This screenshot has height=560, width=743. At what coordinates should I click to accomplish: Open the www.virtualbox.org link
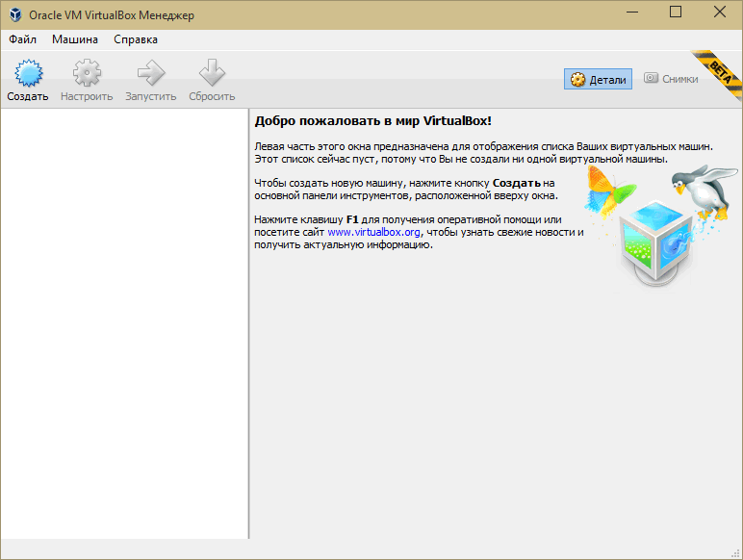(373, 232)
